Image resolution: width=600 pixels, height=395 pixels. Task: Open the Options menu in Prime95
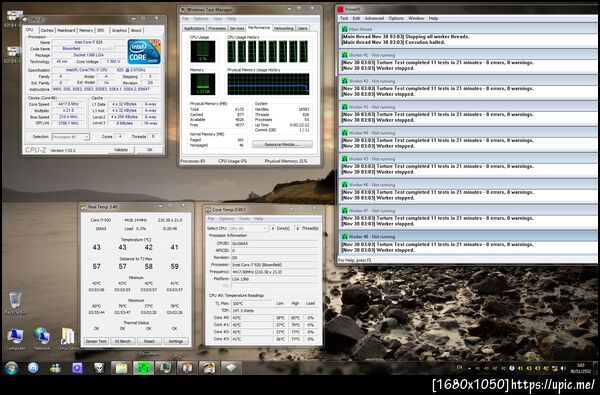(396, 18)
